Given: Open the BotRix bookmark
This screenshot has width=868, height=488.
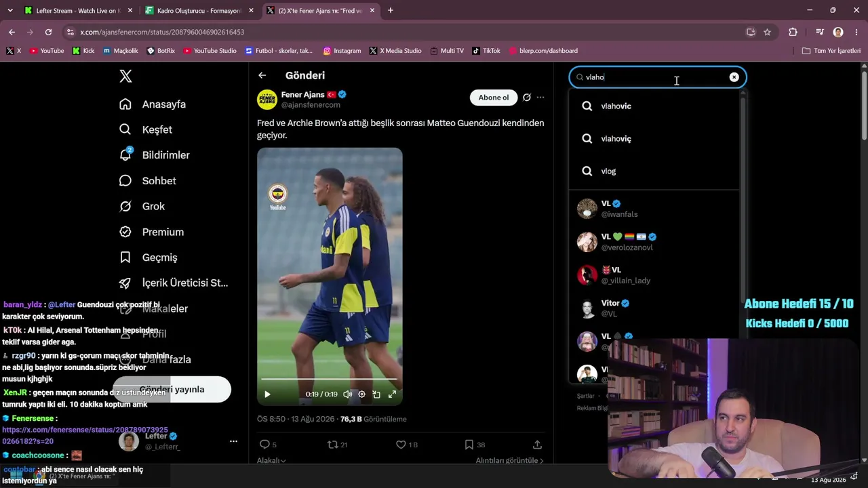Looking at the screenshot, I should pyautogui.click(x=161, y=51).
